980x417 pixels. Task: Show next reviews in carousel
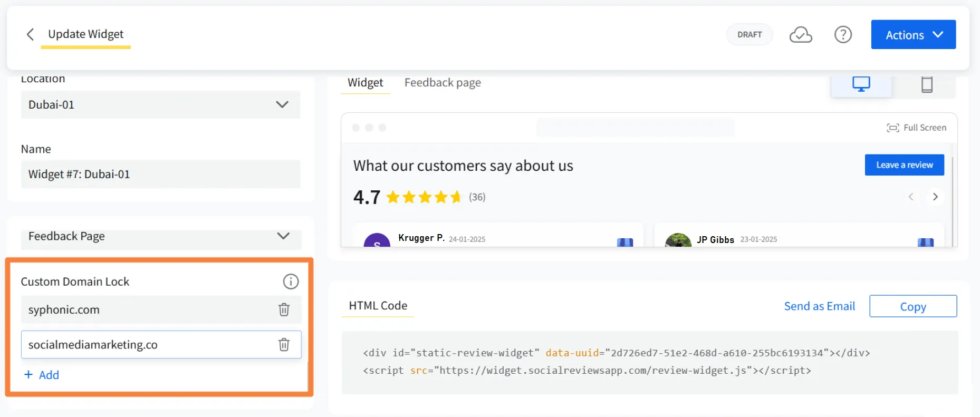point(935,197)
